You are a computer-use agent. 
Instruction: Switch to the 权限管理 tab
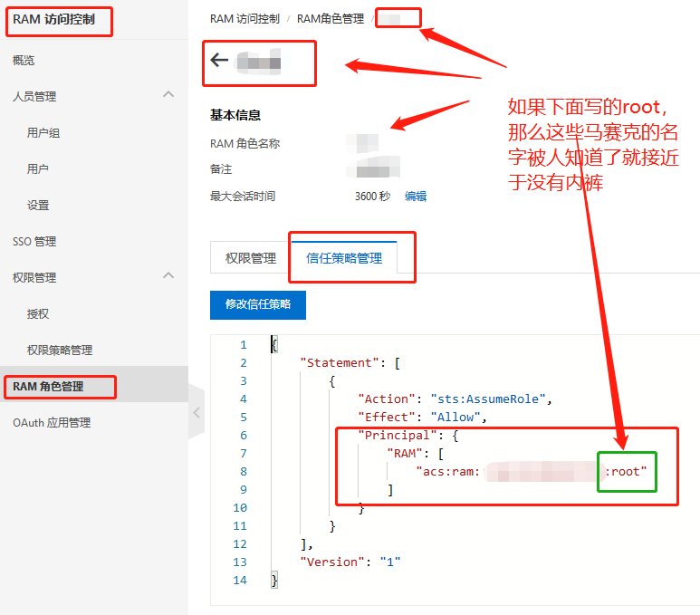click(251, 258)
